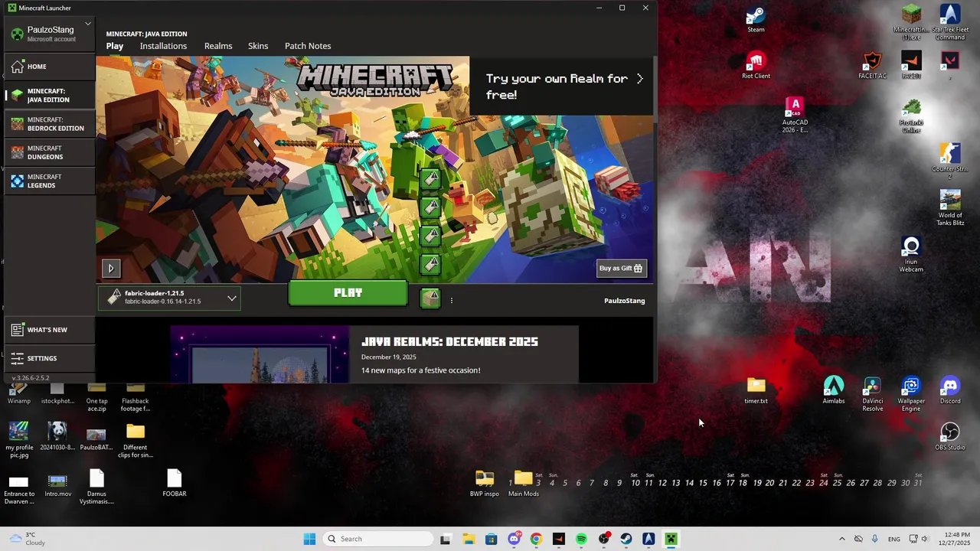Open the Home section in launcher sidebar
Image resolution: width=980 pixels, height=551 pixels.
tap(50, 67)
